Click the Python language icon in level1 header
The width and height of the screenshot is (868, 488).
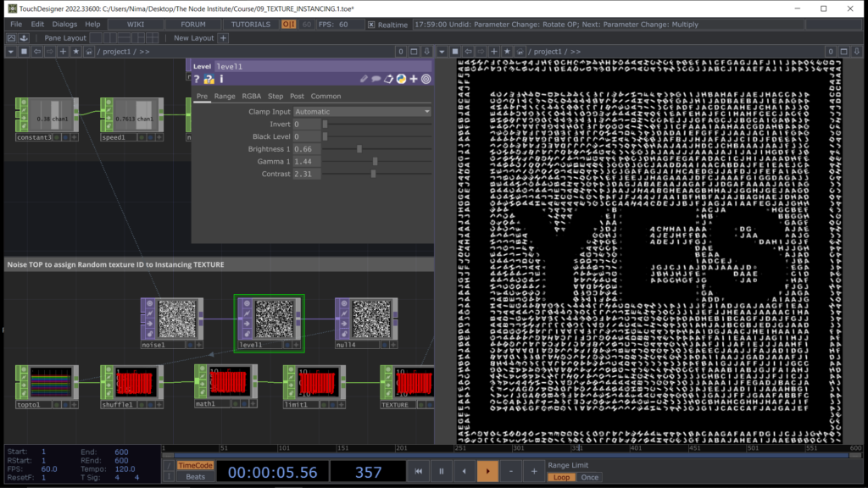401,79
